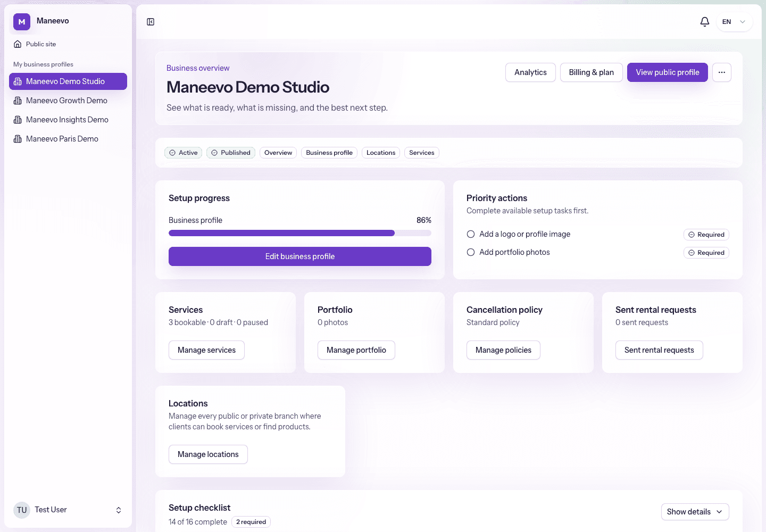The image size is (766, 532).
Task: Click Edit business profile button
Action: pyautogui.click(x=300, y=256)
